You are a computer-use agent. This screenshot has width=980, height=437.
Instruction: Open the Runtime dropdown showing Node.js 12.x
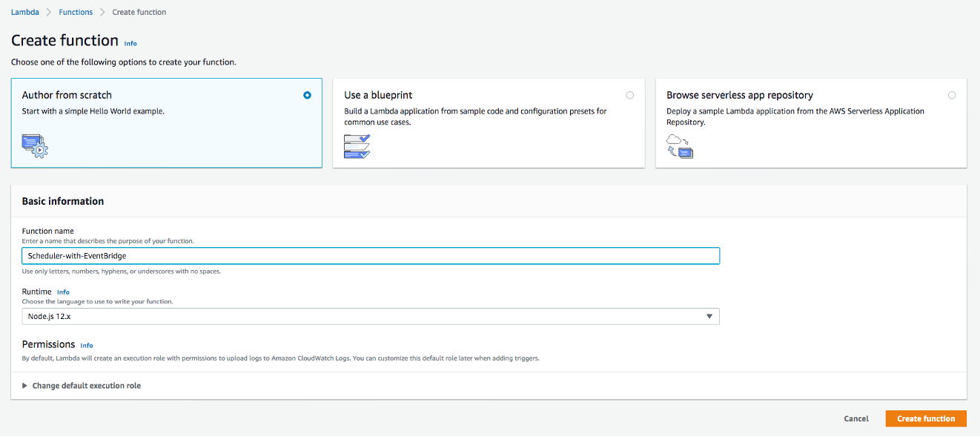371,316
